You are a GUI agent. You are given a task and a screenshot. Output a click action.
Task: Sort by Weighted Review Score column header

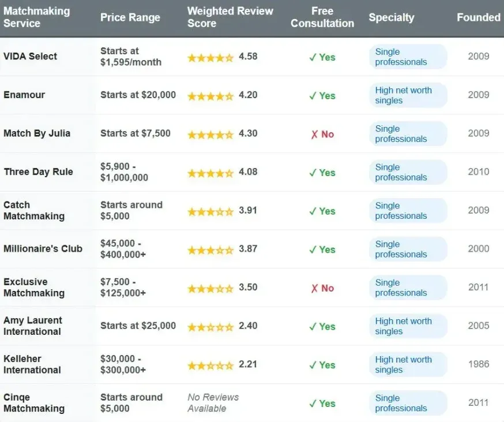pyautogui.click(x=230, y=17)
